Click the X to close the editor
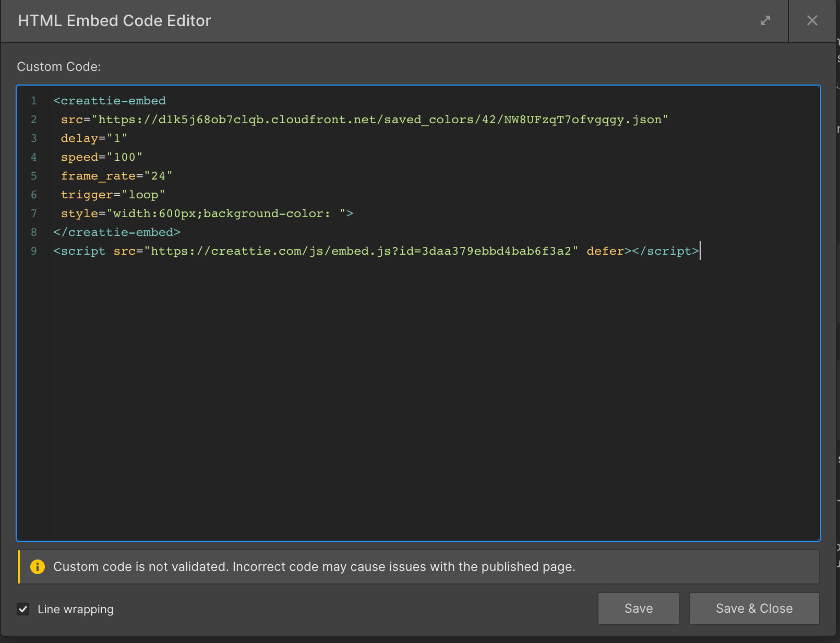This screenshot has height=643, width=840. [812, 21]
